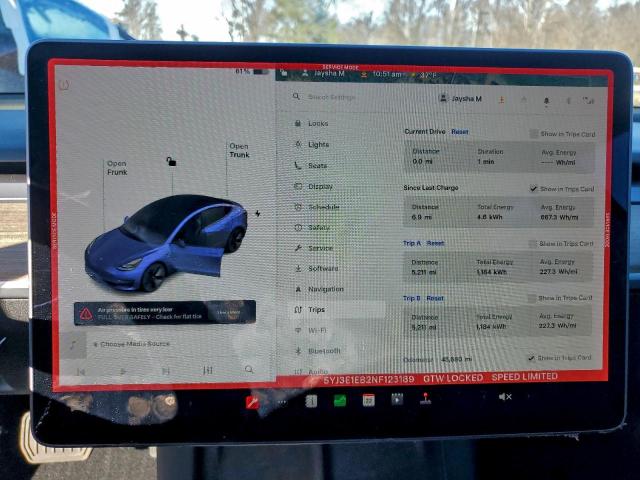Tap the orange software download icon
Image resolution: width=640 pixels, height=480 pixels.
pos(502,99)
